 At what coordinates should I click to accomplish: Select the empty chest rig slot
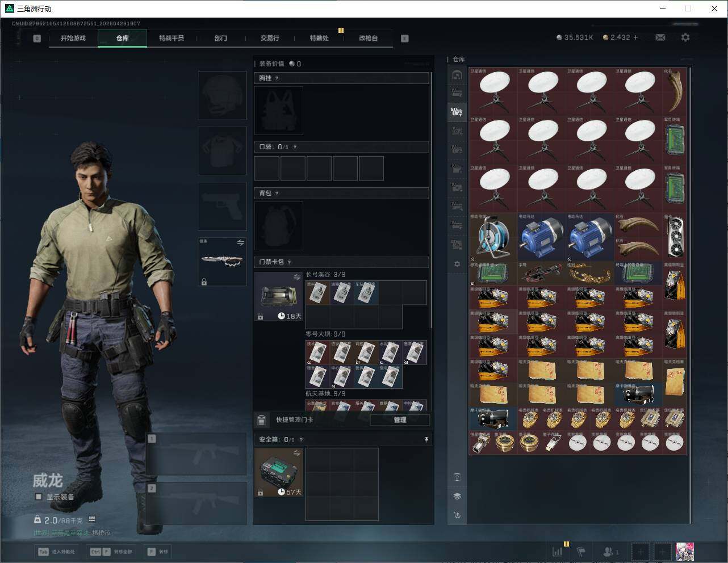point(279,111)
